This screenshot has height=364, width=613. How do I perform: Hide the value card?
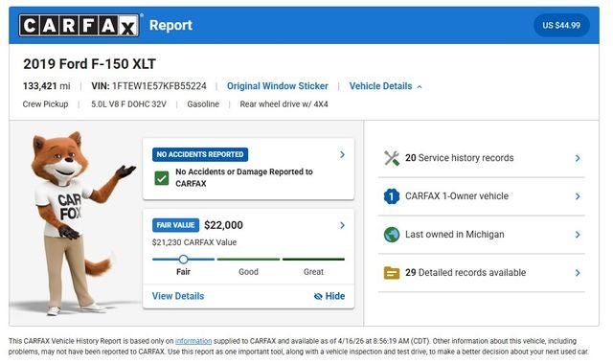tap(329, 296)
